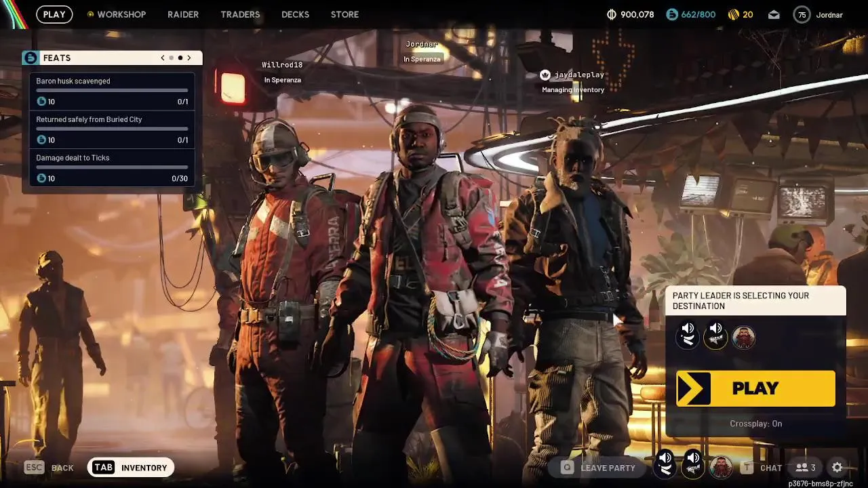The width and height of the screenshot is (868, 488).
Task: Click the first speaker icon in the destination panel
Action: click(687, 336)
